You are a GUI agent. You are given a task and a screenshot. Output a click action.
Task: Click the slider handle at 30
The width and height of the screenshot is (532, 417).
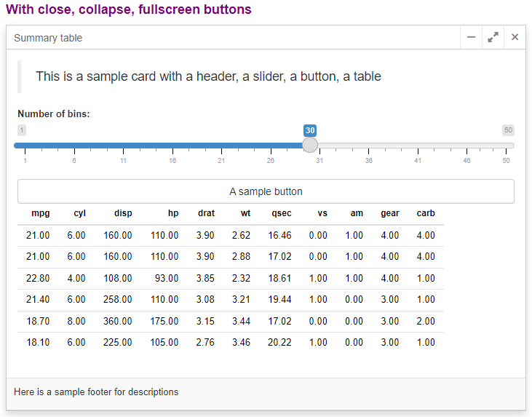(310, 145)
